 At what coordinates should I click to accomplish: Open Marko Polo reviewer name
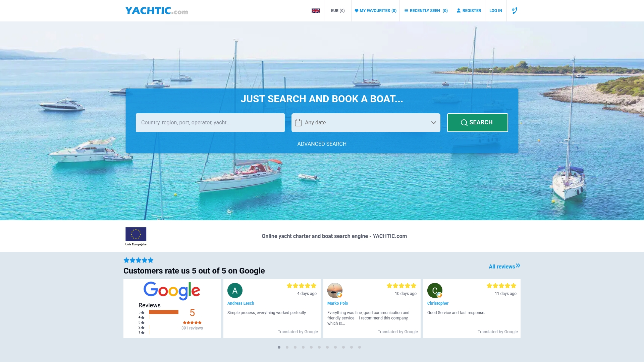pyautogui.click(x=338, y=303)
